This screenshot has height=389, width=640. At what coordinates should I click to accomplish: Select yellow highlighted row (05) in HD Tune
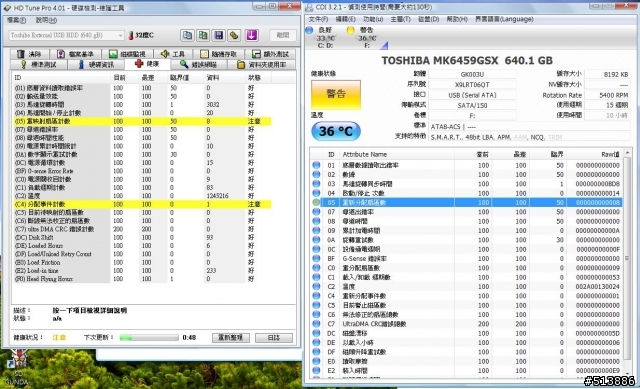point(142,121)
